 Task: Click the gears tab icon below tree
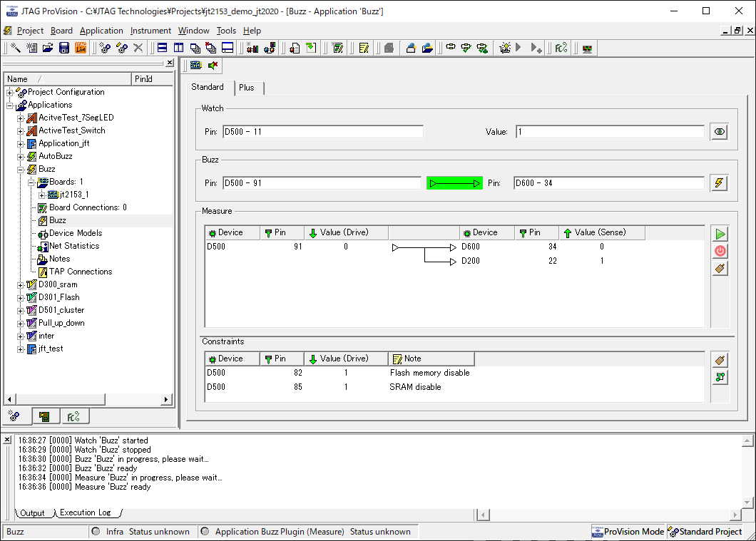14,416
